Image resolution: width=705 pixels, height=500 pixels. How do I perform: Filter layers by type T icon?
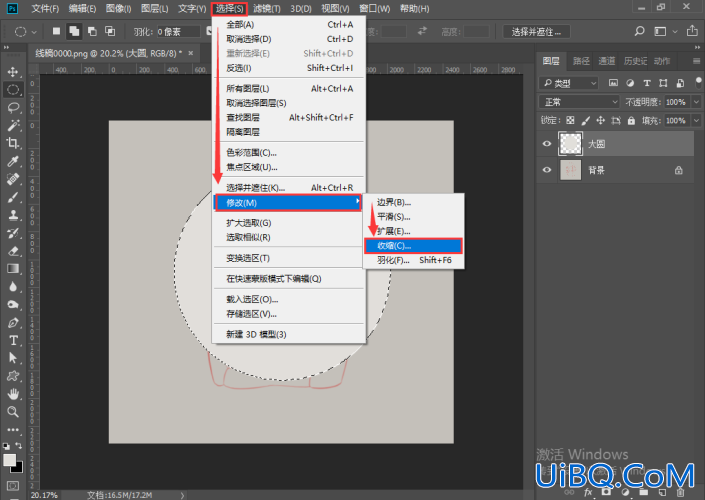[647, 83]
